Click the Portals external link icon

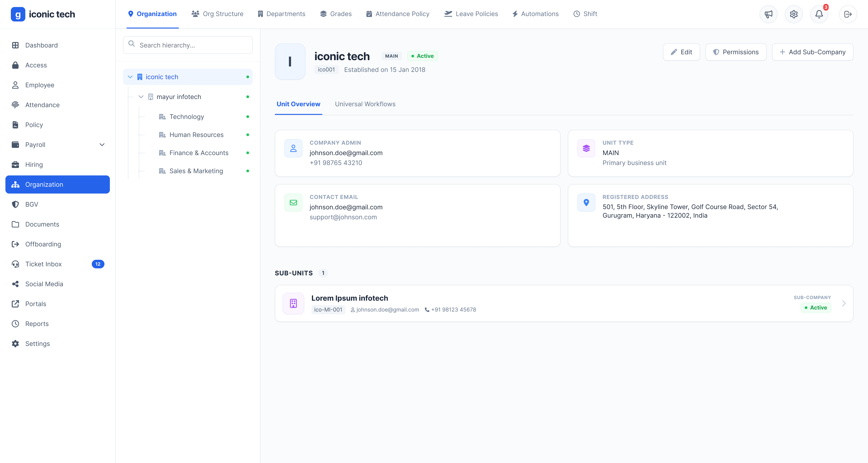tap(15, 304)
